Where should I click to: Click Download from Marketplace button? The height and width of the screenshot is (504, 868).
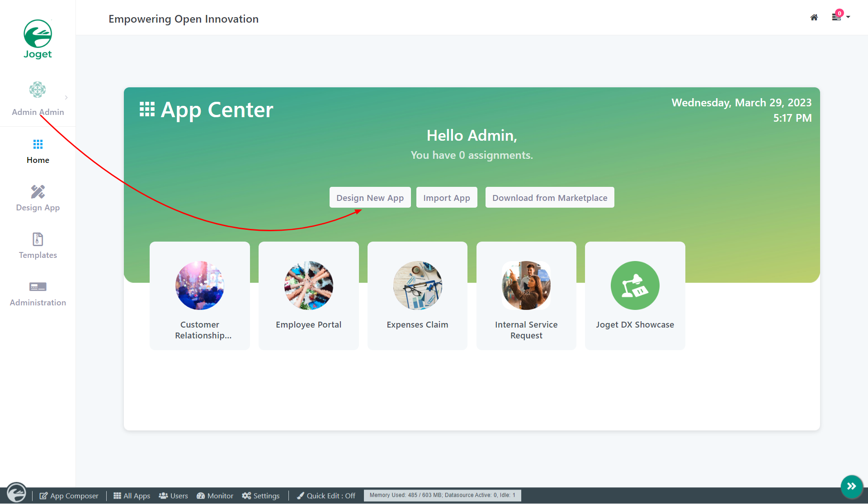coord(549,198)
